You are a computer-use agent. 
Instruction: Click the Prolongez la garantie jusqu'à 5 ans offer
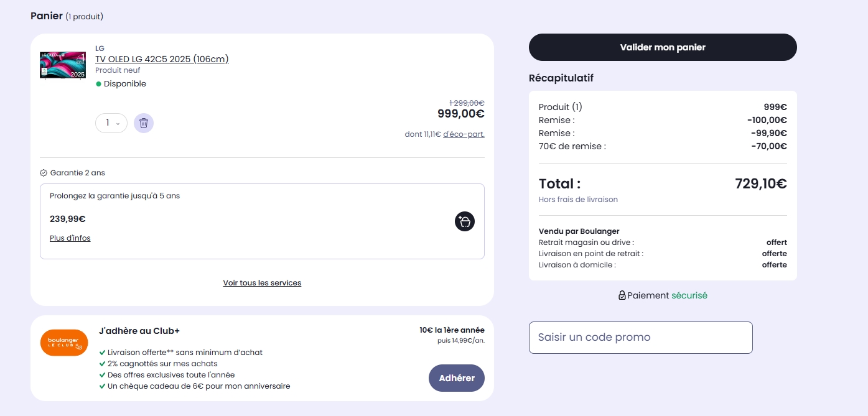coord(262,221)
